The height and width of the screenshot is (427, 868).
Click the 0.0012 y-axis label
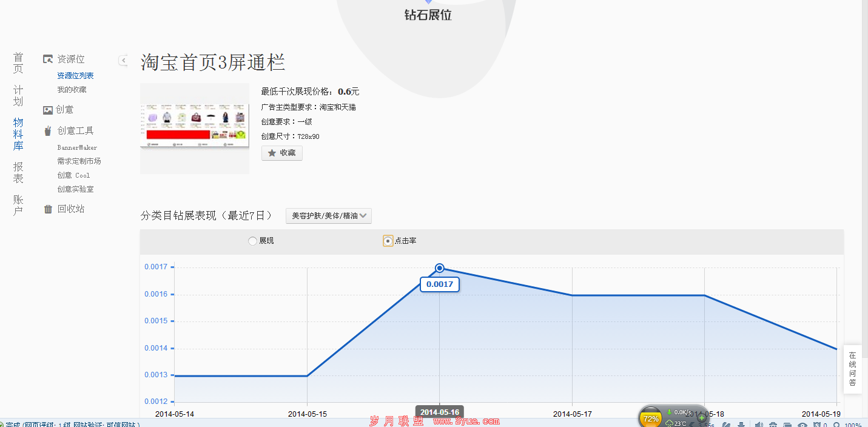click(156, 402)
